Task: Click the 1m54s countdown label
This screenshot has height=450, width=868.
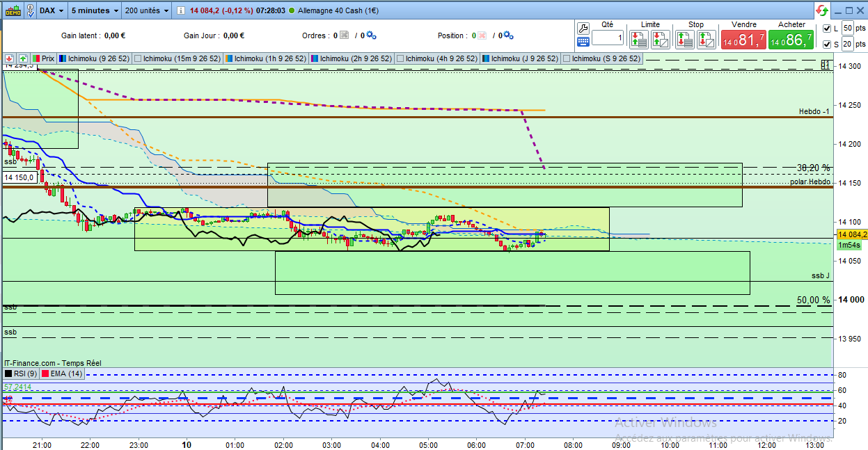Action: [848, 245]
